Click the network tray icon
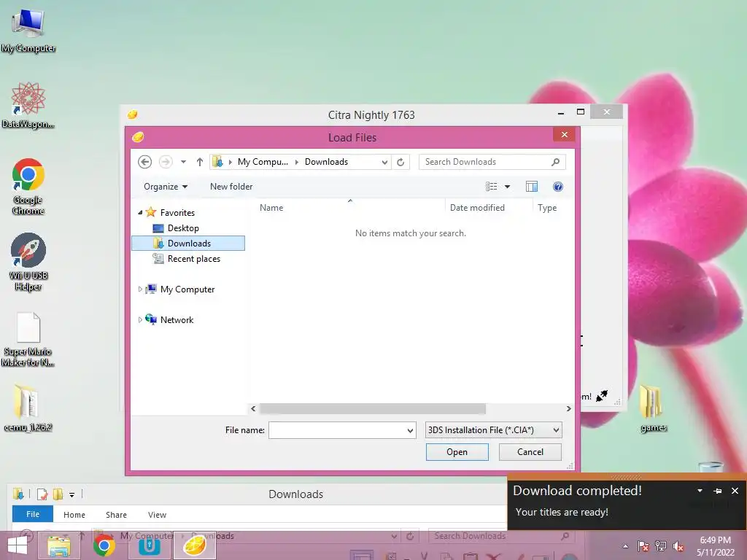Screen dimensions: 747x560 [x=661, y=546]
